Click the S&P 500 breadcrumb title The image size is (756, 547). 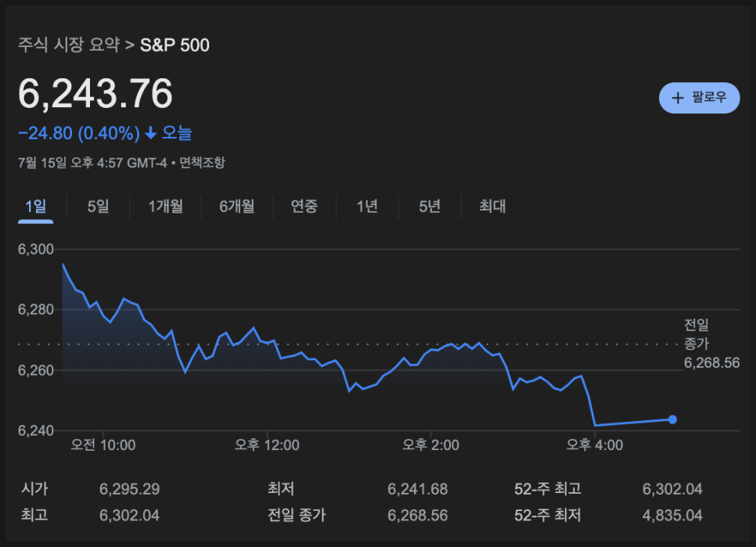coord(175,45)
